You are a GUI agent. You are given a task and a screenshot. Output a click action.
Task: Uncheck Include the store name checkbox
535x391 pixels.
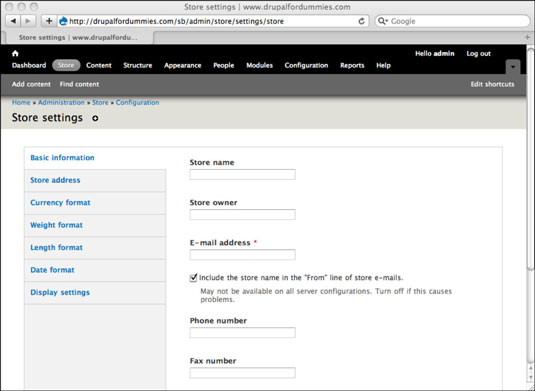pos(193,277)
